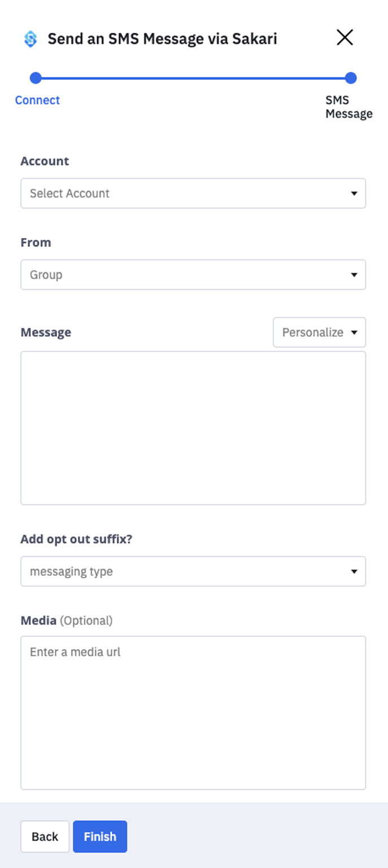Click the Connect step progress dot
Image resolution: width=388 pixels, height=868 pixels.
point(35,78)
